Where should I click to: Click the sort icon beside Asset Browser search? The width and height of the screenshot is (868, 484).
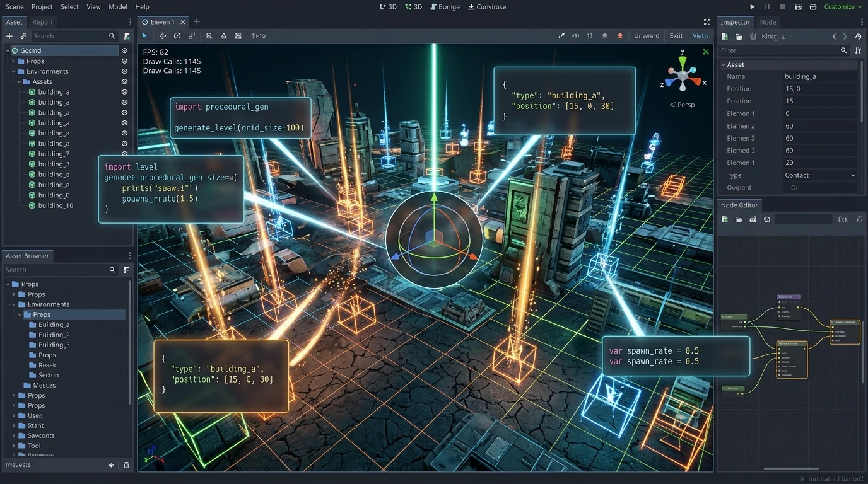coord(127,270)
